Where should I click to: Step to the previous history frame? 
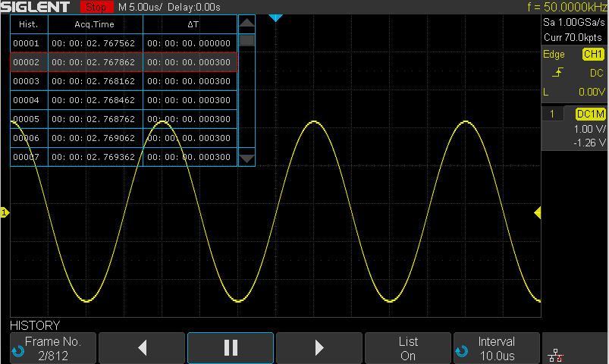click(x=142, y=347)
